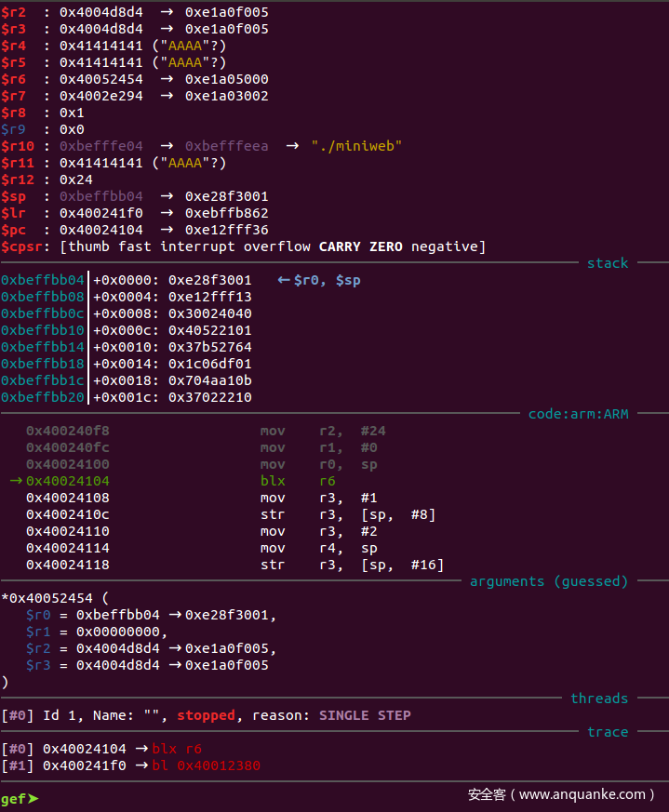The width and height of the screenshot is (669, 812).
Task: Select the "./miniweb" string in $r10
Action: click(356, 146)
